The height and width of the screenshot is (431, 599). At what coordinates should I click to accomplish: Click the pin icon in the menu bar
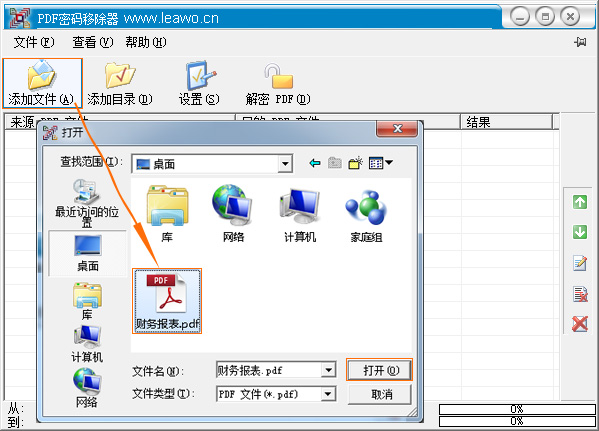[580, 42]
